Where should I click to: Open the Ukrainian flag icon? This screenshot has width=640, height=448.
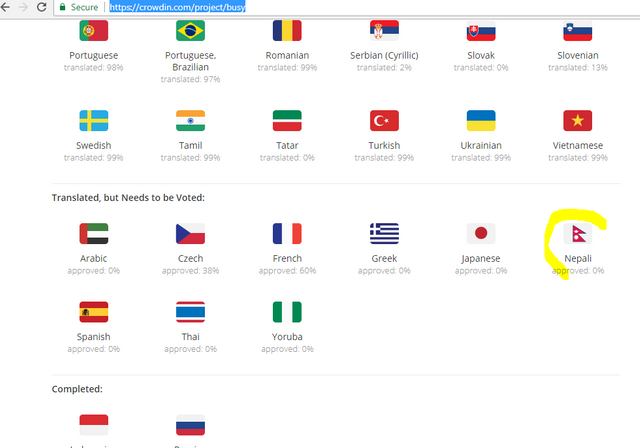tap(481, 120)
